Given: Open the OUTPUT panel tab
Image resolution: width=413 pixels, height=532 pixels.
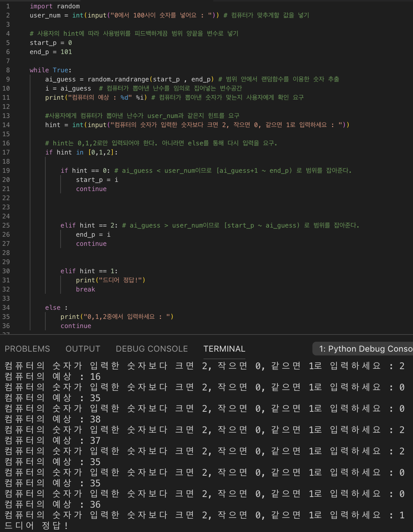Looking at the screenshot, I should click(x=83, y=349).
